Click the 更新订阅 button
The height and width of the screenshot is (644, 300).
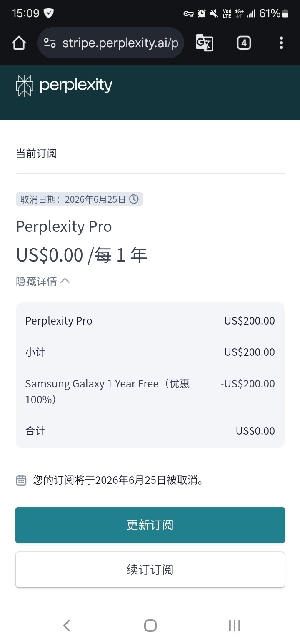click(x=150, y=525)
